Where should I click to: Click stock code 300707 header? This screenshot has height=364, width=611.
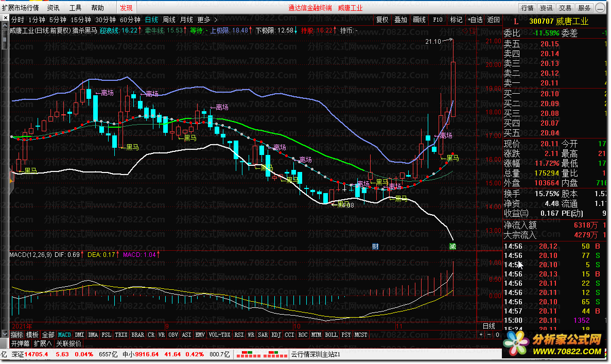click(x=541, y=22)
